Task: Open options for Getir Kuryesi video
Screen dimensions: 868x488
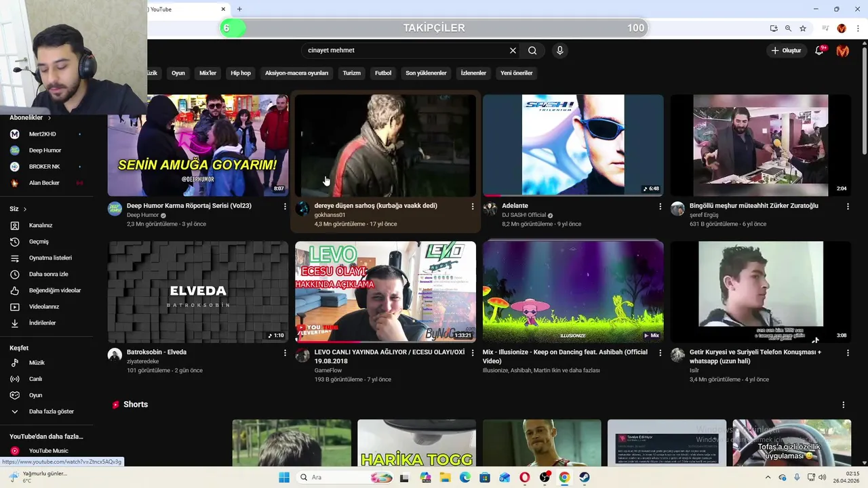Action: (x=848, y=352)
